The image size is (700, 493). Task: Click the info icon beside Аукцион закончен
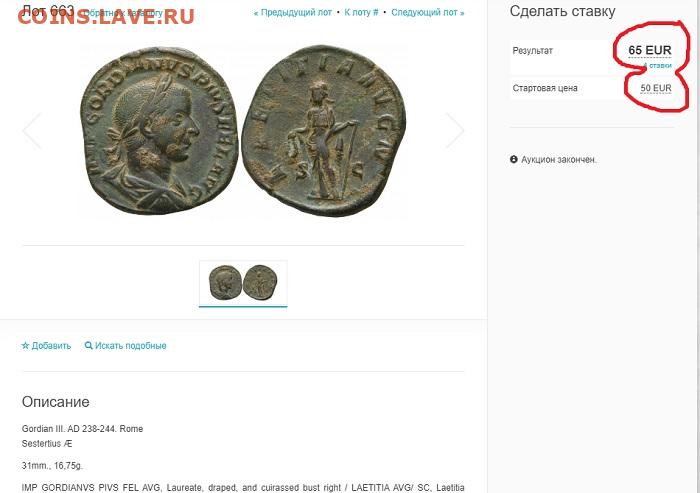(x=514, y=159)
